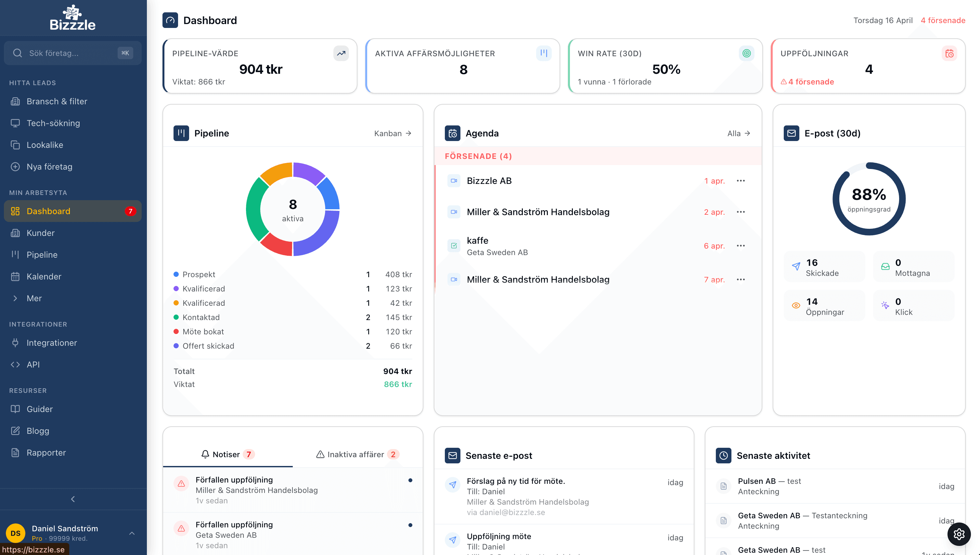Open Nya företag
This screenshot has height=555, width=980.
[49, 167]
